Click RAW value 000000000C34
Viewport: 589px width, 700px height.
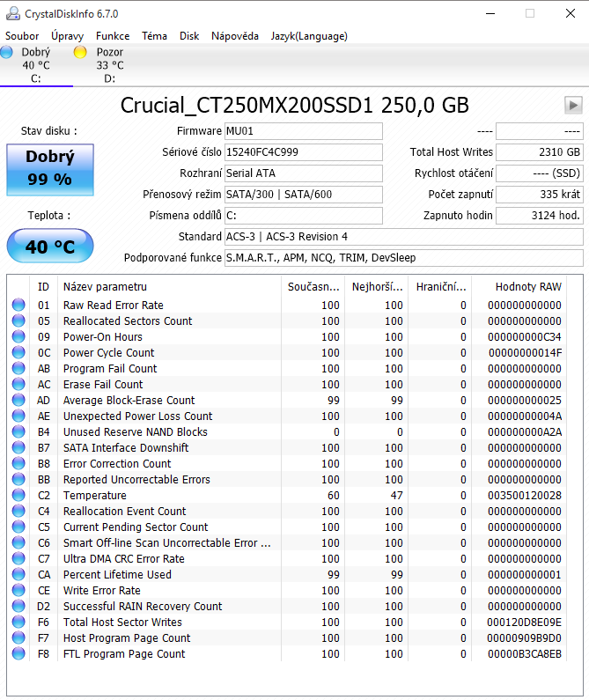(524, 336)
